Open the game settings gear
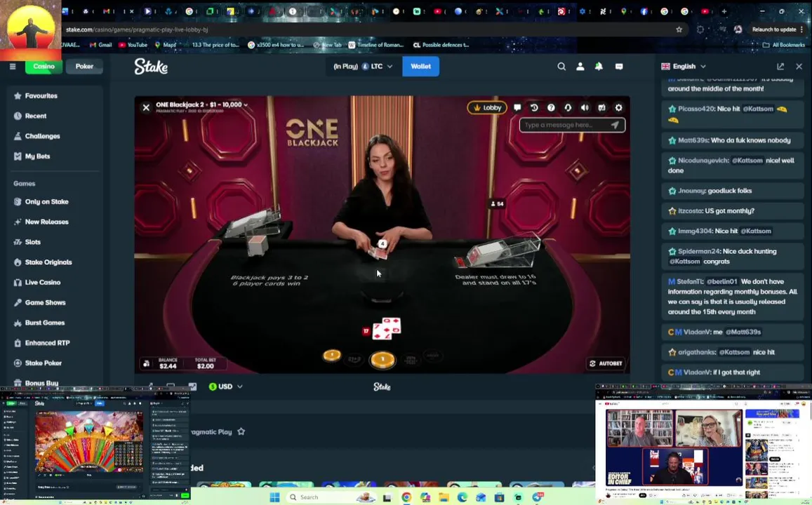This screenshot has width=812, height=505. pyautogui.click(x=618, y=107)
